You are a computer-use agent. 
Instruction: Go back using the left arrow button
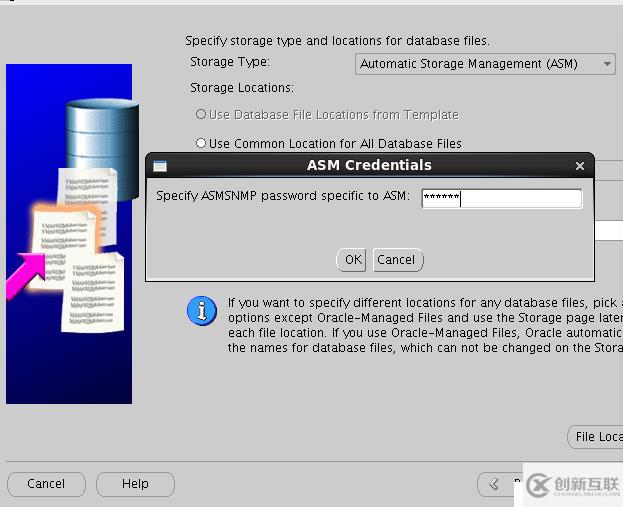(x=500, y=484)
